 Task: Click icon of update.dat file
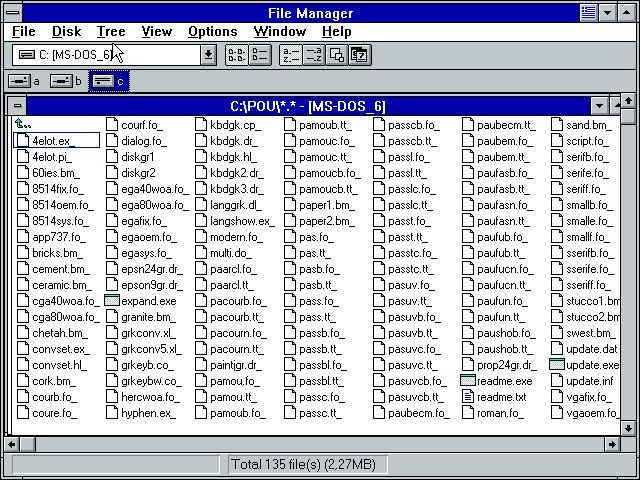click(x=557, y=349)
